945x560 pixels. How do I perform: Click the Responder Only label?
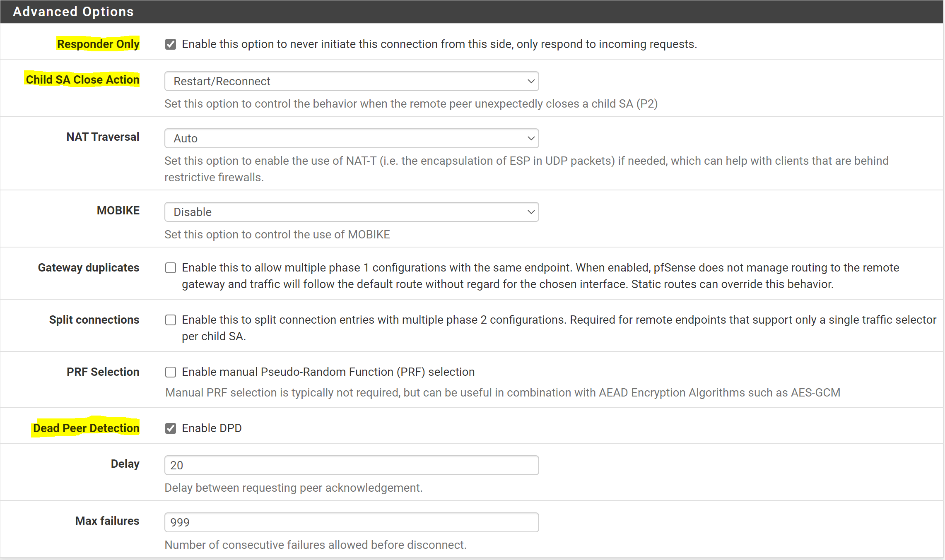[x=98, y=44]
